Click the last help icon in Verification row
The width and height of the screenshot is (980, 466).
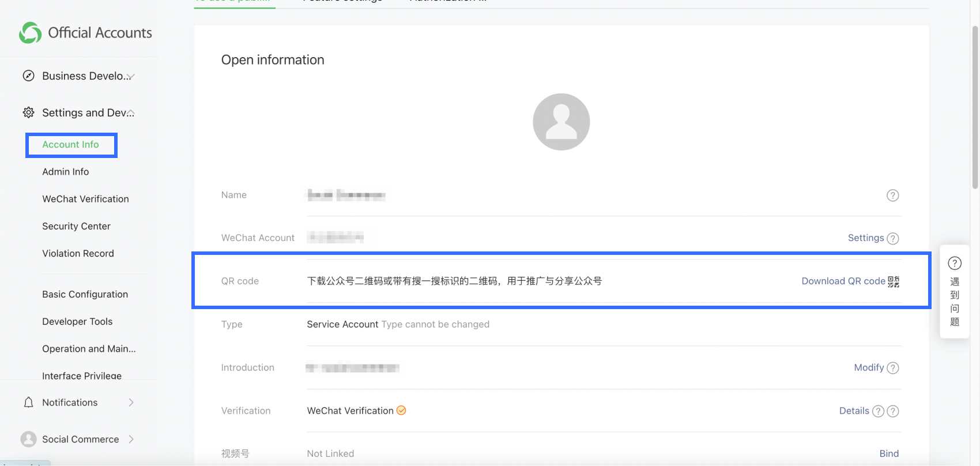coord(893,411)
